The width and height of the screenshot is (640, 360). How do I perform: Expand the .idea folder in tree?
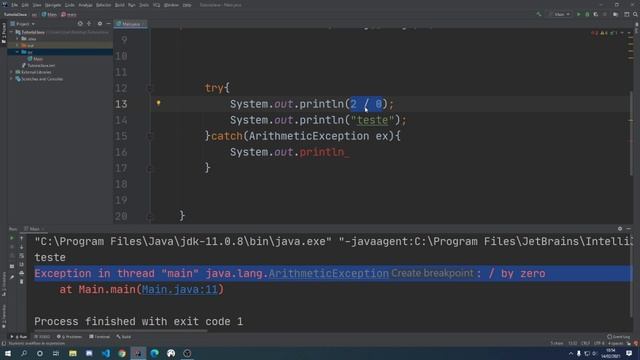point(18,39)
